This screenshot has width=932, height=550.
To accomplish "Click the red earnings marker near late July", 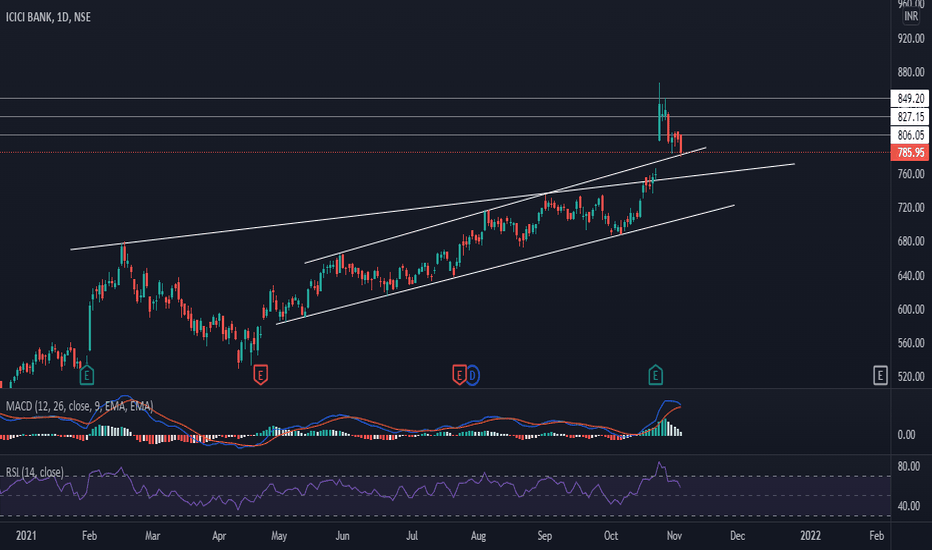I will (459, 375).
